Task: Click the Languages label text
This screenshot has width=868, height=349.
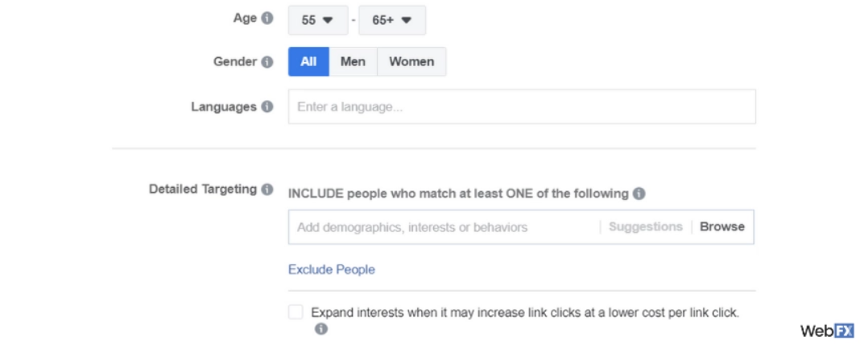Action: click(224, 106)
